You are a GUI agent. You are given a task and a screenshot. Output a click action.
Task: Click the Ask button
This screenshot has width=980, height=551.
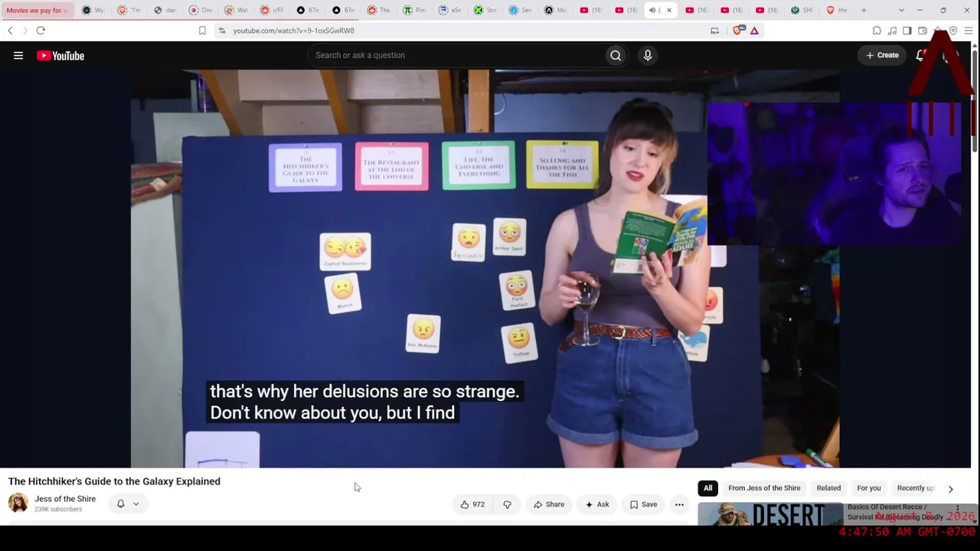tap(597, 504)
